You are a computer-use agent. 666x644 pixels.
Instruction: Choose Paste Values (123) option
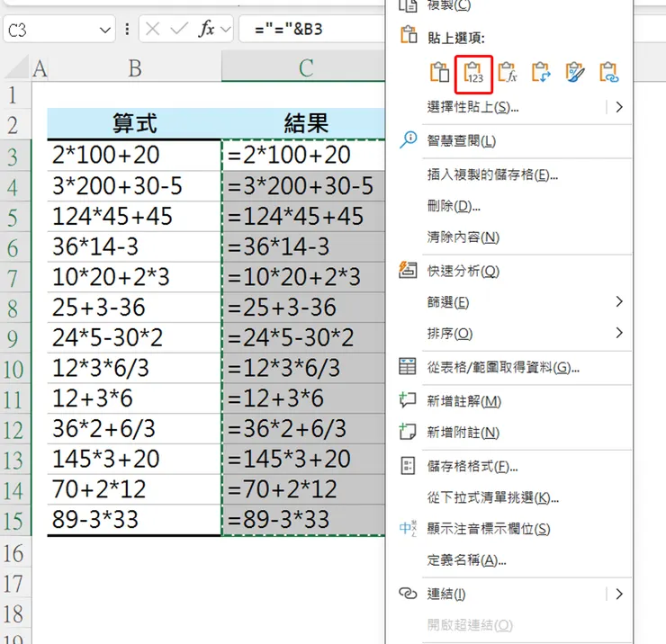tap(473, 73)
